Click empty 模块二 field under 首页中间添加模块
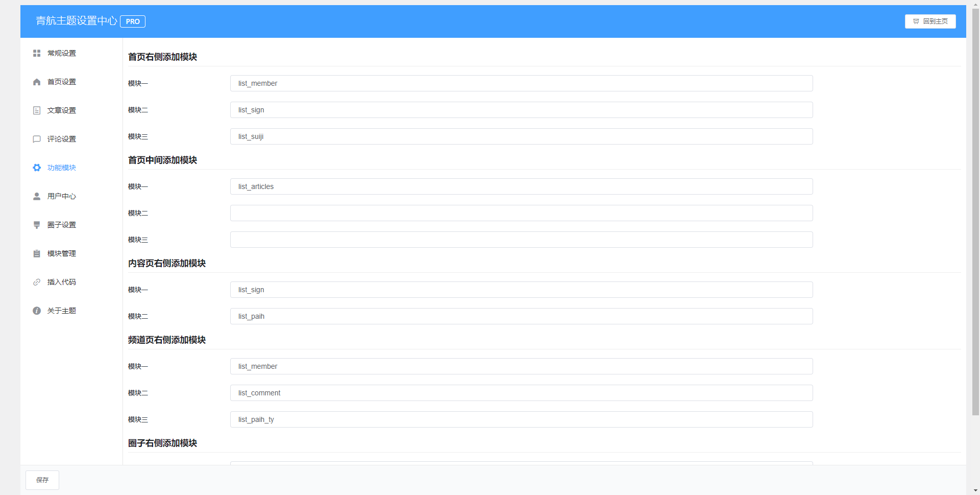Viewport: 980px width, 495px height. pyautogui.click(x=521, y=213)
